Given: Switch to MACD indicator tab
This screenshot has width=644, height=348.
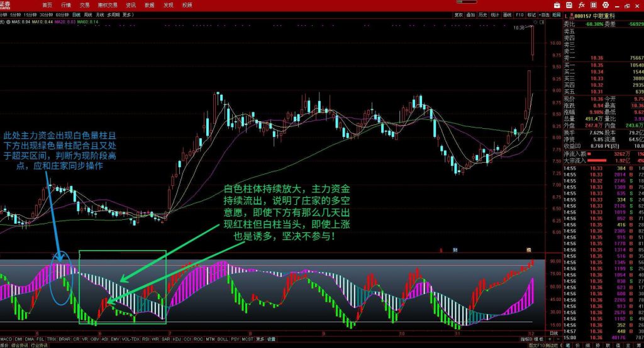Looking at the screenshot, I should (6, 339).
